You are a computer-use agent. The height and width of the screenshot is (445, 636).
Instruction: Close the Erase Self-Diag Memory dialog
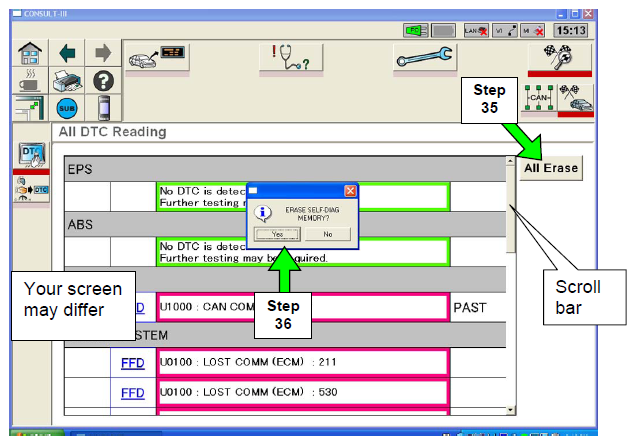[x=350, y=190]
